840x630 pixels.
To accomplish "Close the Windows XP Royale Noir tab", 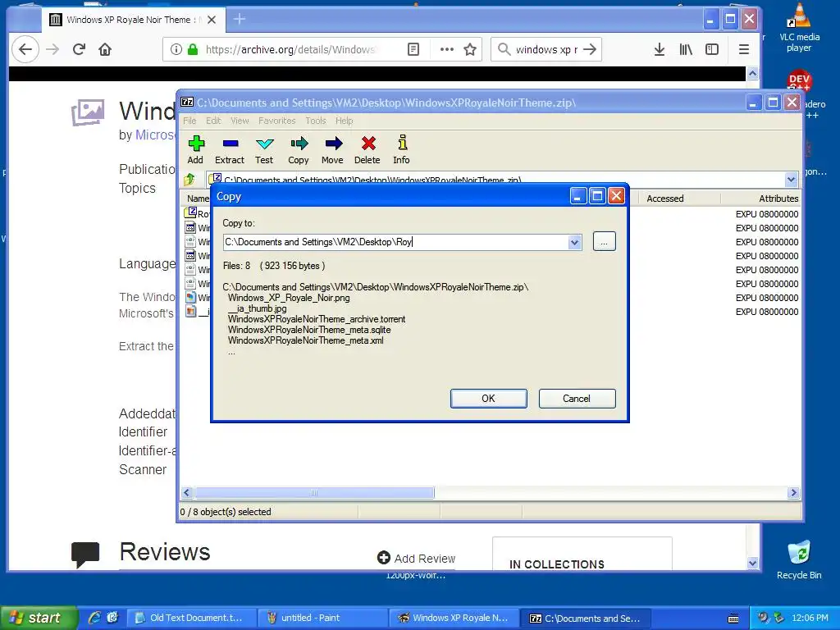I will click(212, 20).
